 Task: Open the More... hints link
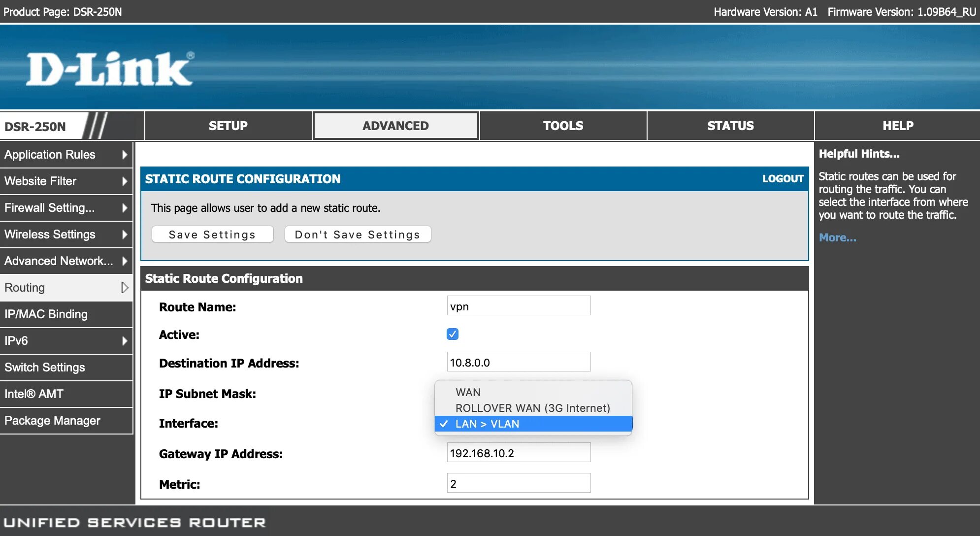coord(837,237)
